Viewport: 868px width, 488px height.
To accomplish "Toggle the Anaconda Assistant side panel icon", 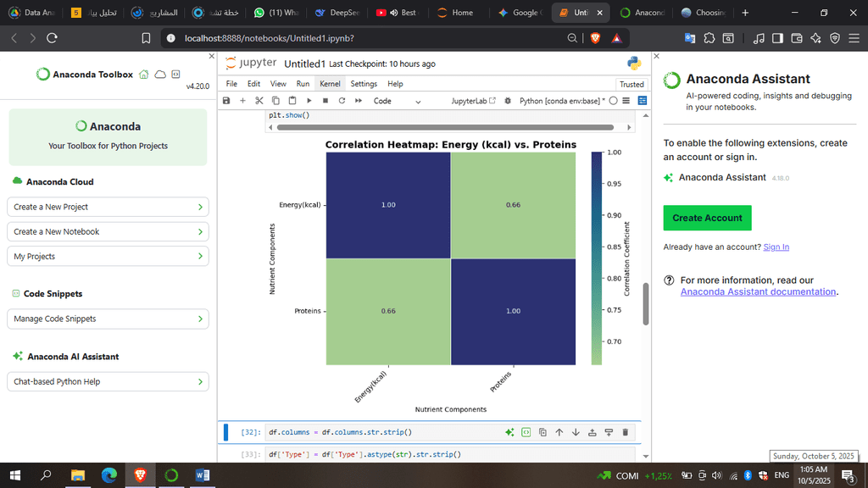I will pyautogui.click(x=643, y=101).
